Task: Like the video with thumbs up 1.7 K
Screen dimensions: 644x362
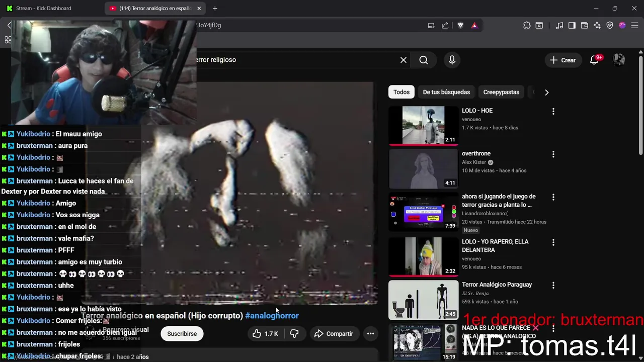Action: click(x=266, y=334)
